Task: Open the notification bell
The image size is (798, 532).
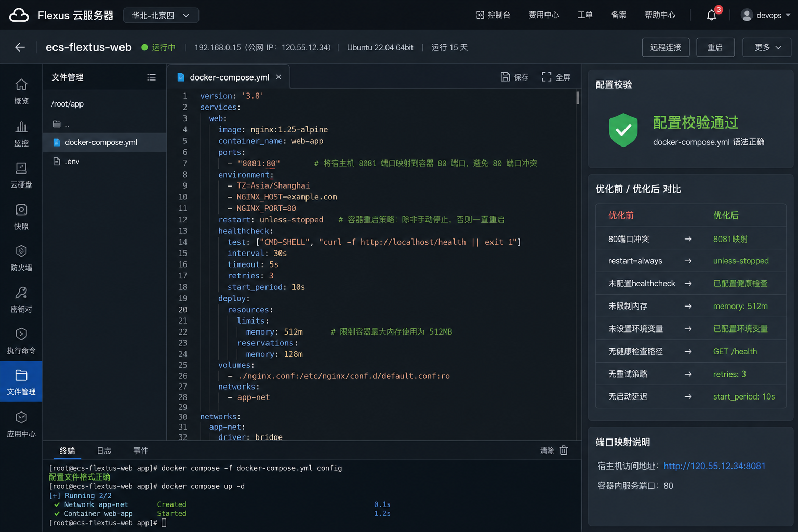Action: [x=712, y=15]
